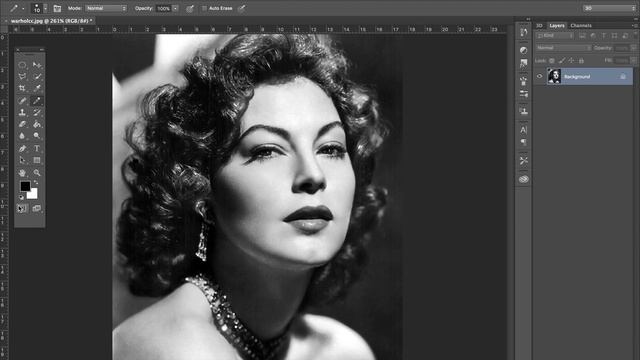The image size is (640, 360).
Task: Open the pencil tool preset picker arrow
Action: pyautogui.click(x=23, y=8)
